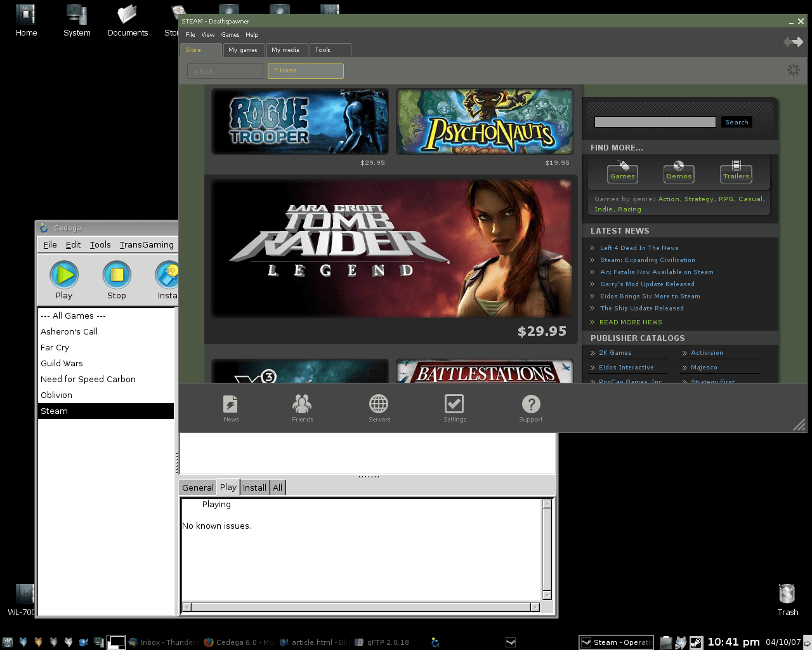This screenshot has height=650, width=812.
Task: Click the Steam icon in system tray
Action: click(x=696, y=642)
